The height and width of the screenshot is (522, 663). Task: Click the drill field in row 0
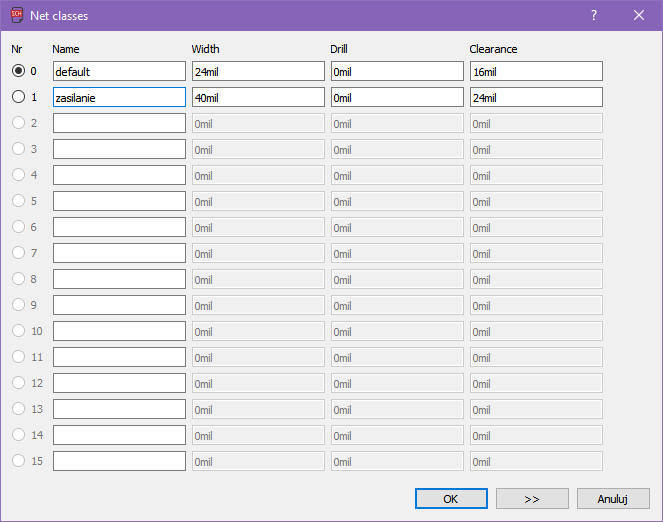click(x=397, y=71)
